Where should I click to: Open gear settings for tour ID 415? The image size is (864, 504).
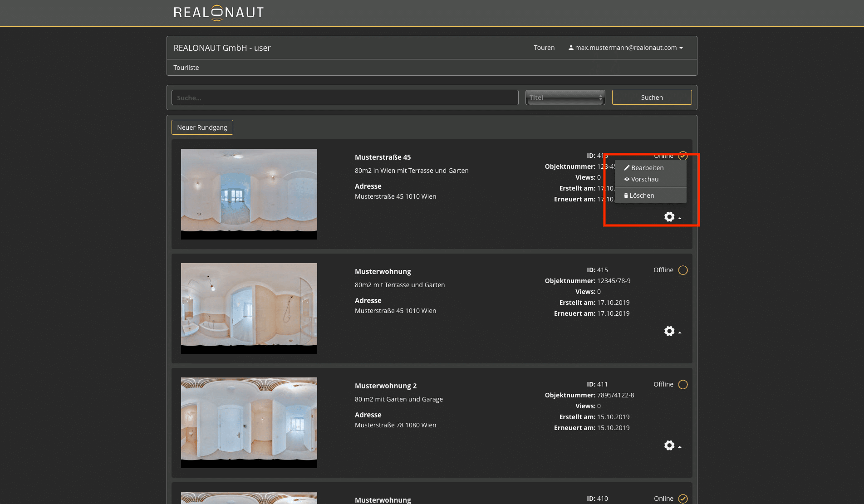pos(669,331)
